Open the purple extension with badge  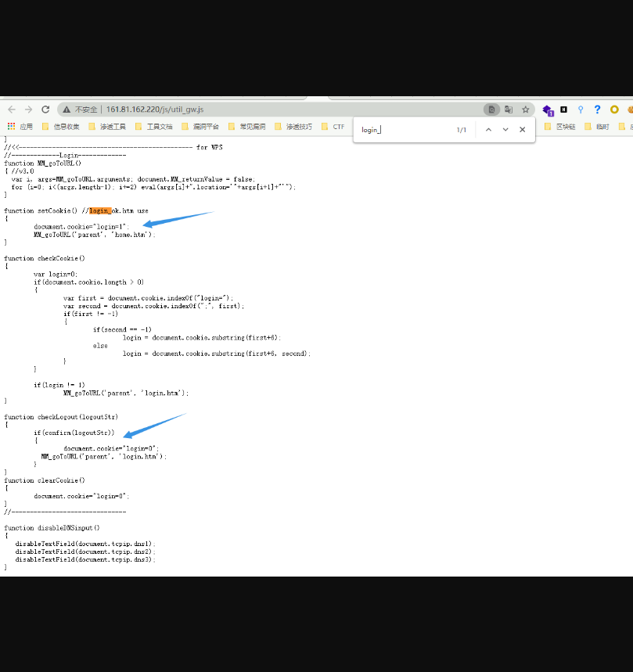click(548, 110)
